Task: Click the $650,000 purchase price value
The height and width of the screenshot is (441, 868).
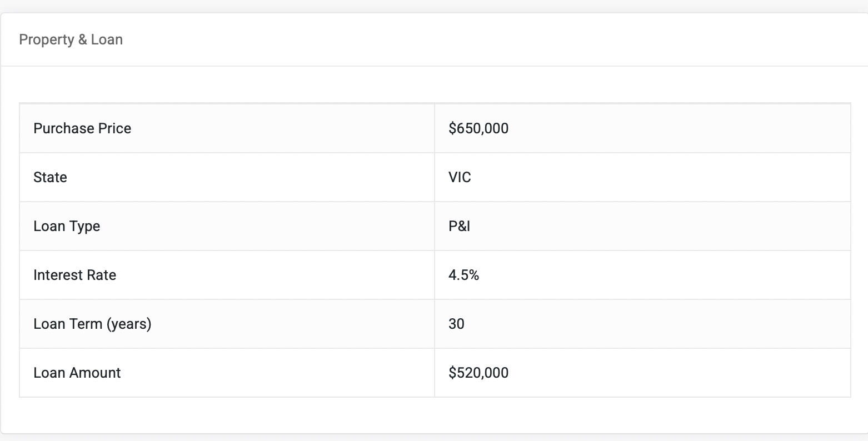Action: pyautogui.click(x=478, y=128)
